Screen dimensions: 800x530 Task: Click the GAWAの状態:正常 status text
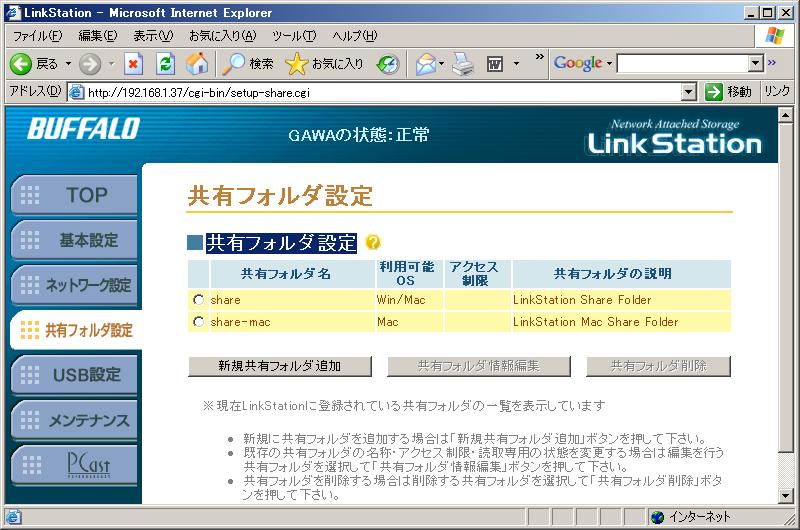(x=358, y=135)
